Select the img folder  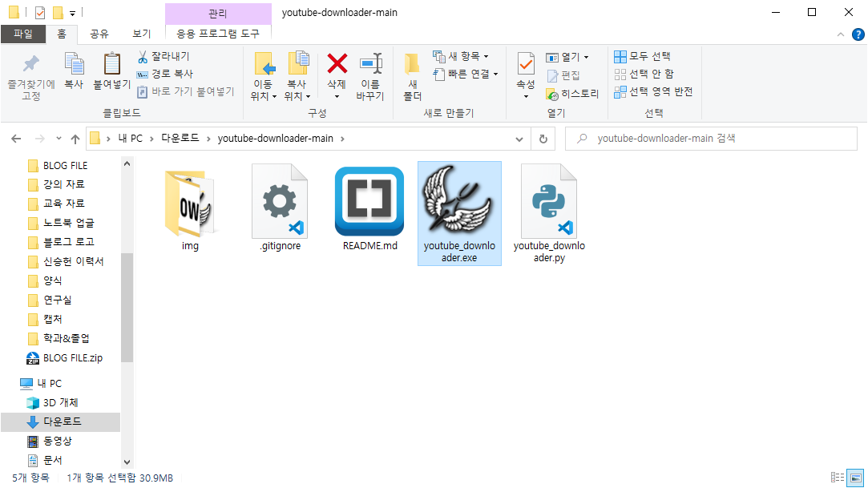190,210
